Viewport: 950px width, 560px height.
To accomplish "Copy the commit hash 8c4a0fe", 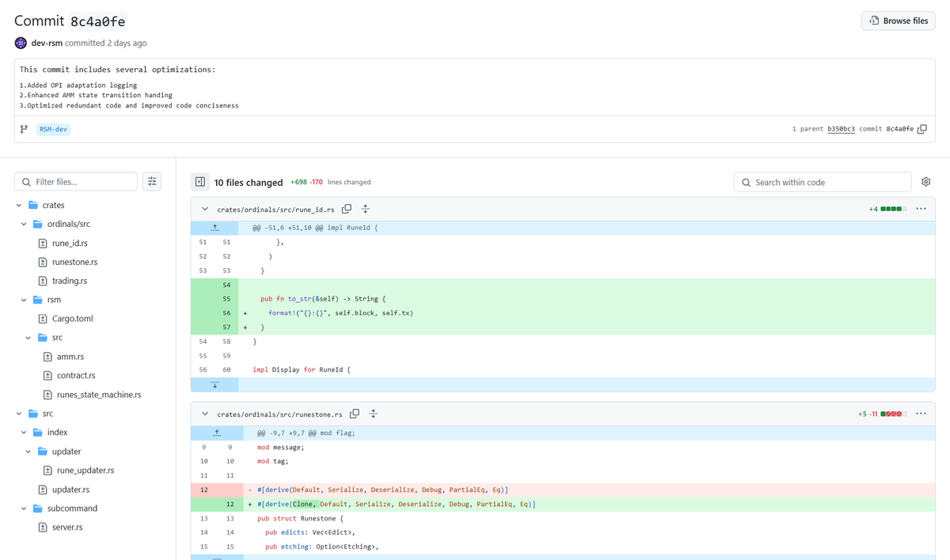I will (921, 128).
